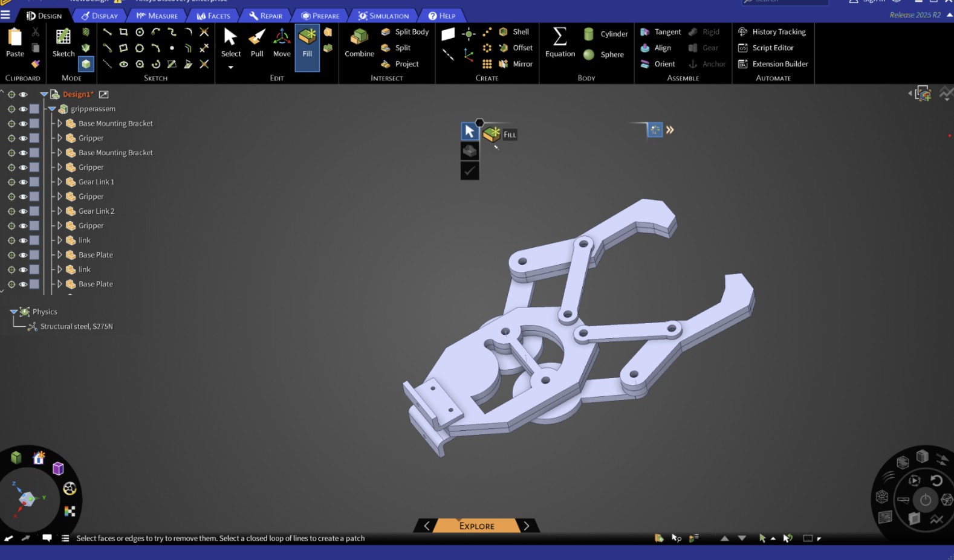Switch to the Prepare ribbon tab
Screen dimensions: 954x560
320,16
